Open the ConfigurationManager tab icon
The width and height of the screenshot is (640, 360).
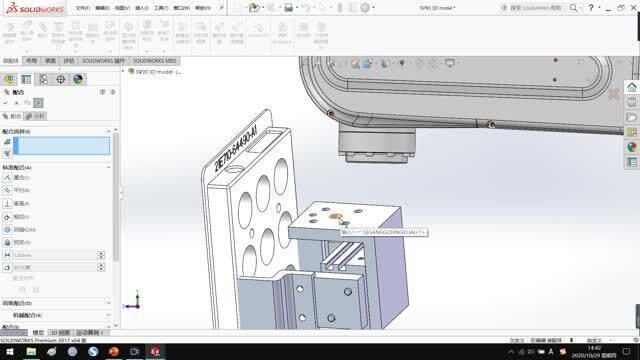pyautogui.click(x=43, y=79)
